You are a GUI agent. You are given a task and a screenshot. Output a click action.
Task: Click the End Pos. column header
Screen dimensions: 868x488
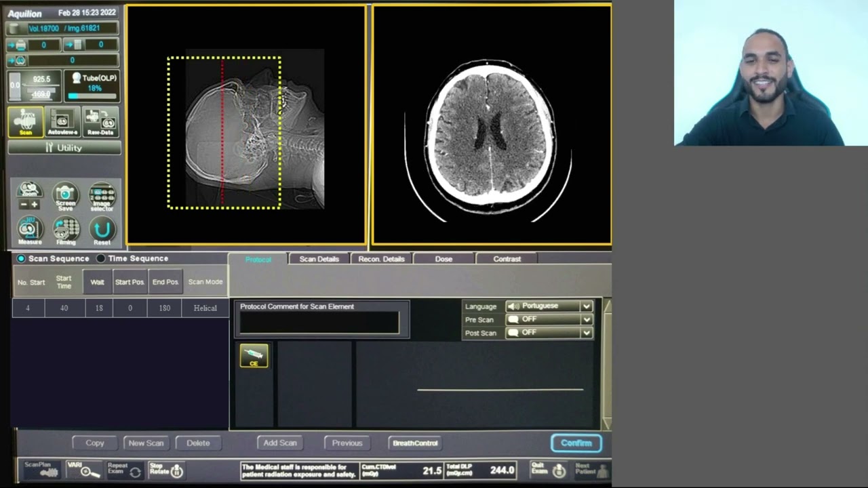coord(165,282)
